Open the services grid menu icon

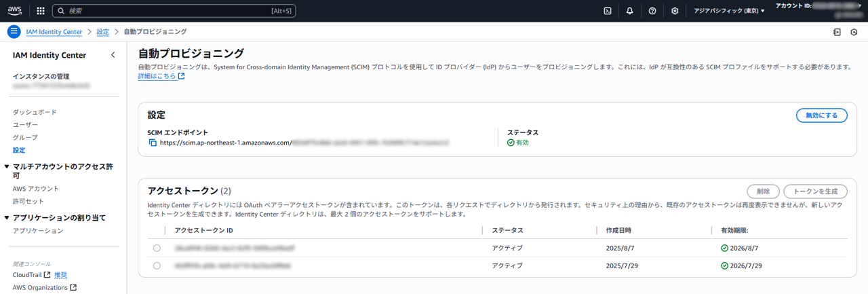41,11
